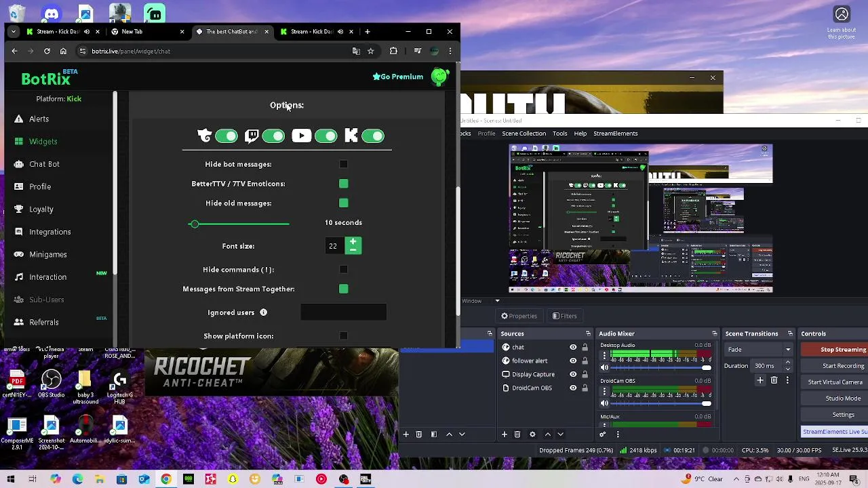This screenshot has width=868, height=488.
Task: Open Snapchat from the taskbar
Action: tap(233, 479)
